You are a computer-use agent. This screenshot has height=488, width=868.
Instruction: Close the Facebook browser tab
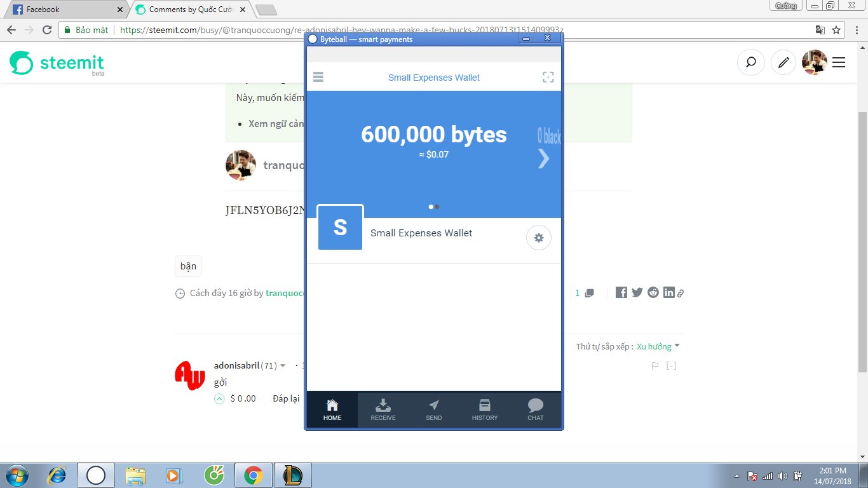(120, 10)
